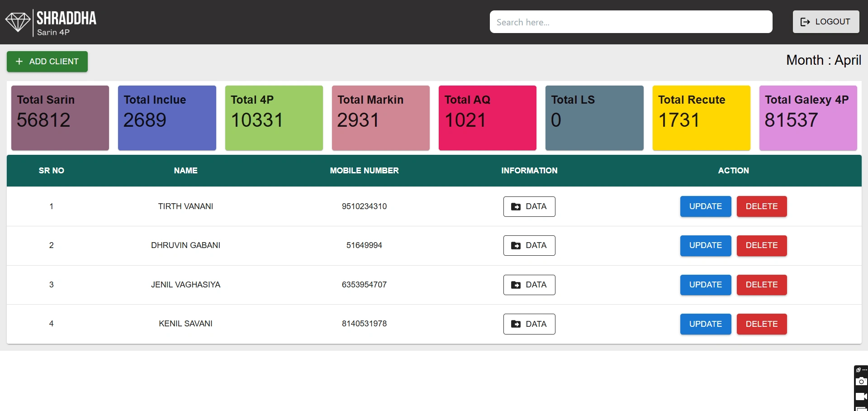Click the diamond logo icon
Screen dimensions: 868x411
point(18,22)
